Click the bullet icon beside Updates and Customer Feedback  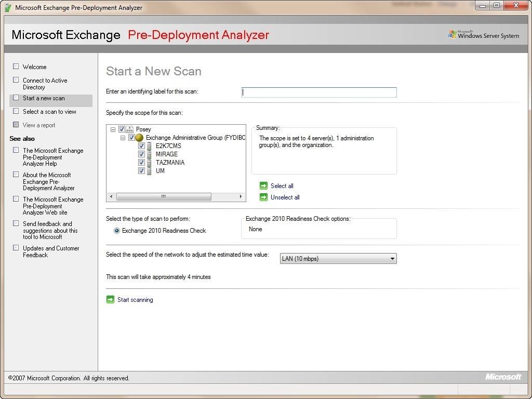pos(16,248)
